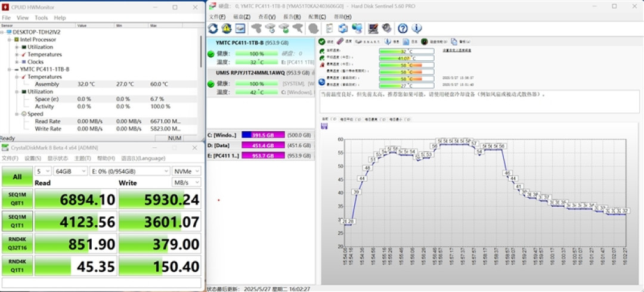
Task: Open Tools menu in HWMonitor
Action: tap(41, 18)
